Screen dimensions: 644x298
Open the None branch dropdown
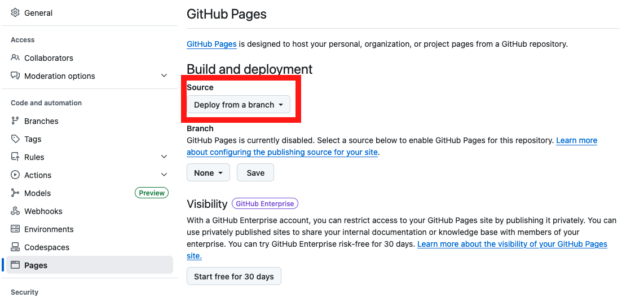pyautogui.click(x=208, y=173)
